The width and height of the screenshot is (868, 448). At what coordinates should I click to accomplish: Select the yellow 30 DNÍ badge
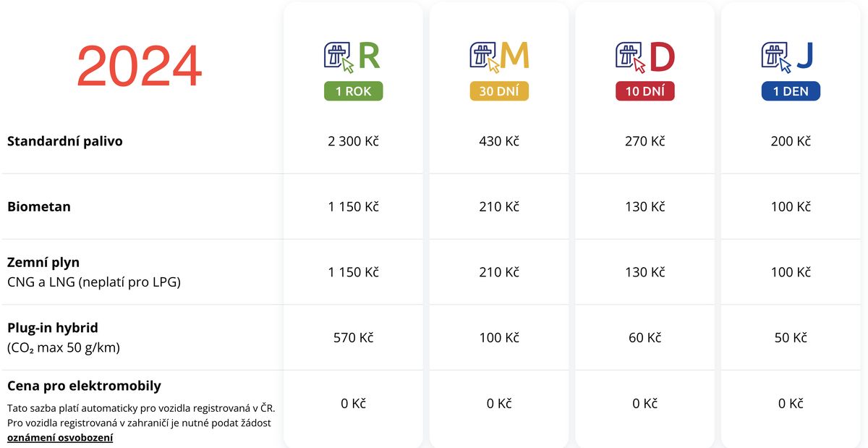point(499,92)
